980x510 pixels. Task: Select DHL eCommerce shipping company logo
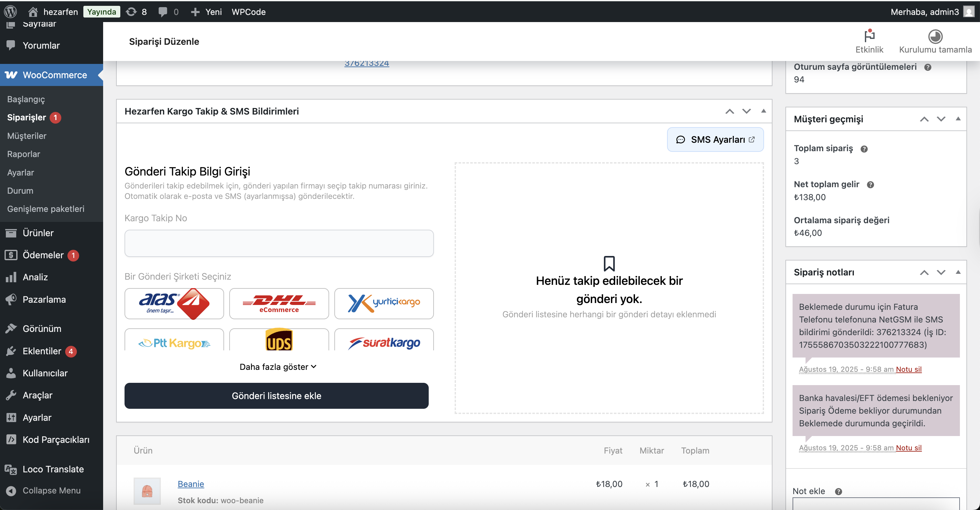tap(279, 304)
